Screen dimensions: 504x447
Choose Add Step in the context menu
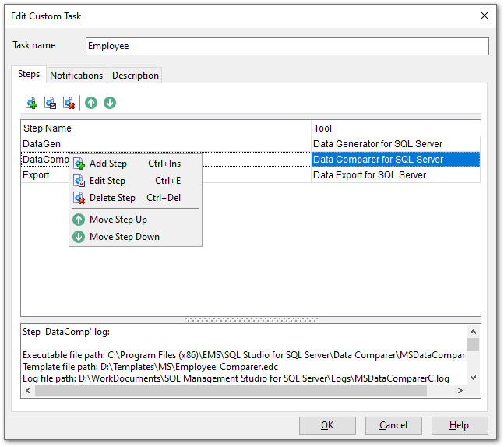point(136,164)
